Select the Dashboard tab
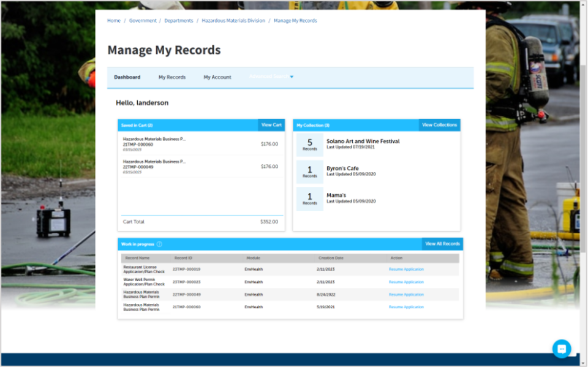Image resolution: width=588 pixels, height=367 pixels. 127,77
